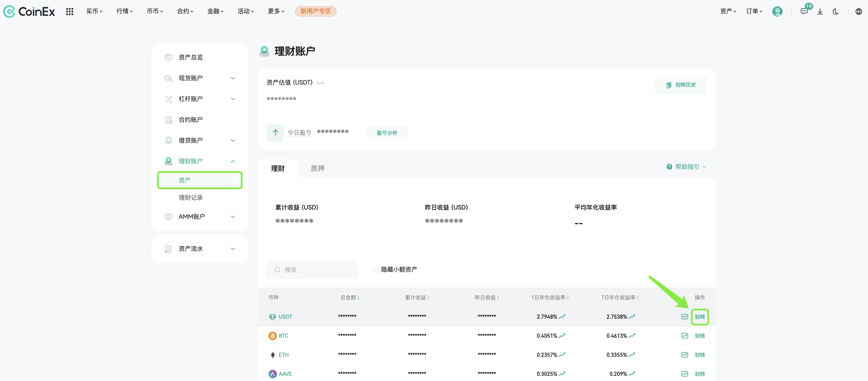Click the today's P&L up-arrow icon
The width and height of the screenshot is (868, 381).
pyautogui.click(x=275, y=132)
